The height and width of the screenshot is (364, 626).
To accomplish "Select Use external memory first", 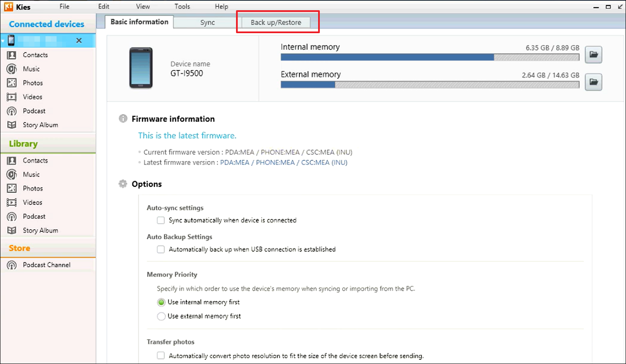I will (161, 316).
